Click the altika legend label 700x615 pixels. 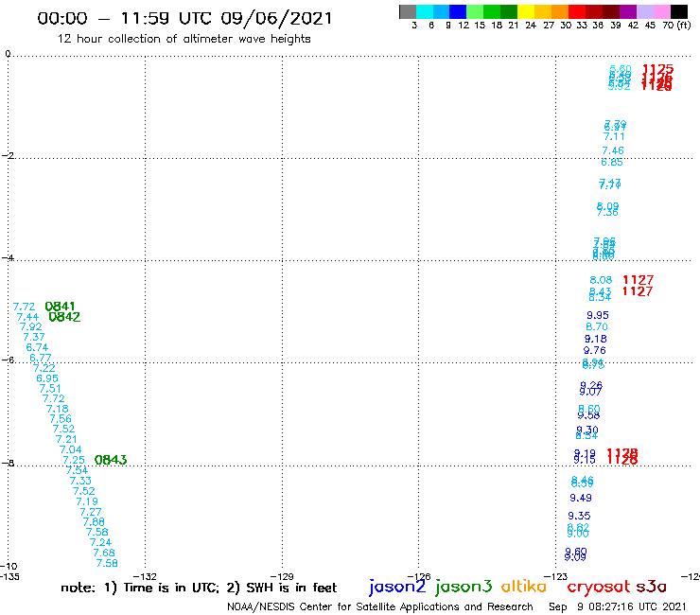click(x=523, y=587)
